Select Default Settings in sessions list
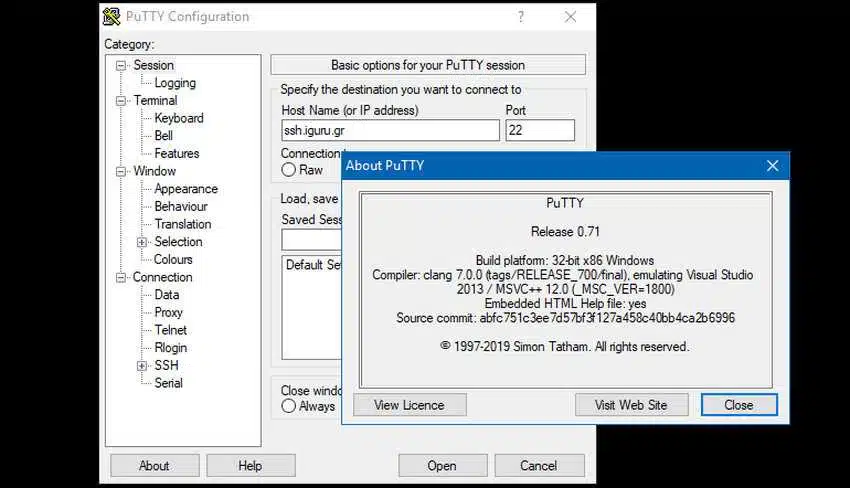The height and width of the screenshot is (488, 850). (313, 265)
